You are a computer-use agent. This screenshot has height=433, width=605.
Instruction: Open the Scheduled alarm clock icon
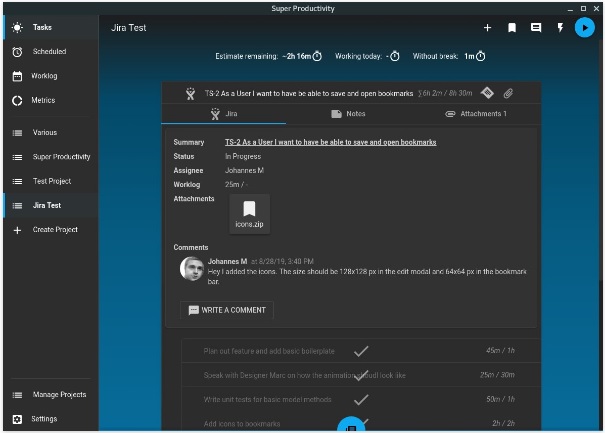[17, 52]
